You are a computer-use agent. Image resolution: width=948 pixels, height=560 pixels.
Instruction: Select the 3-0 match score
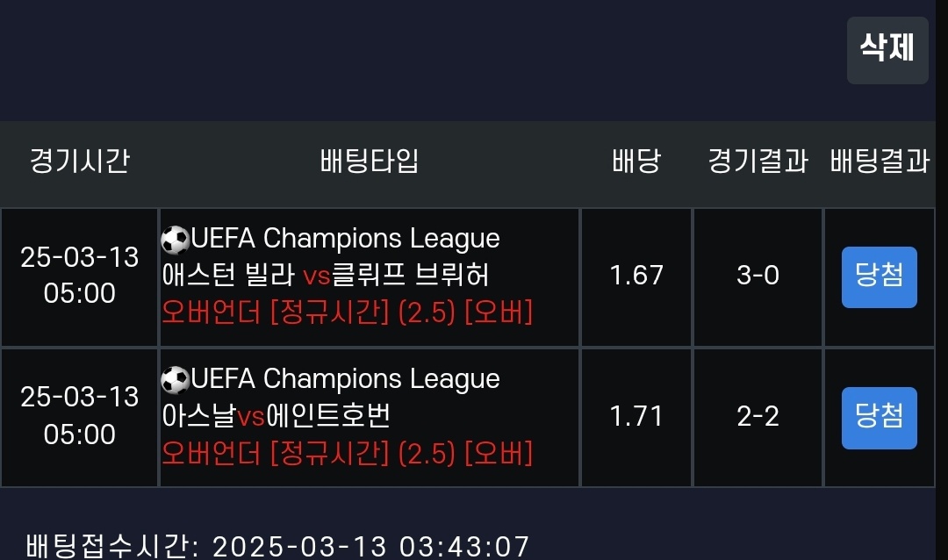758,276
